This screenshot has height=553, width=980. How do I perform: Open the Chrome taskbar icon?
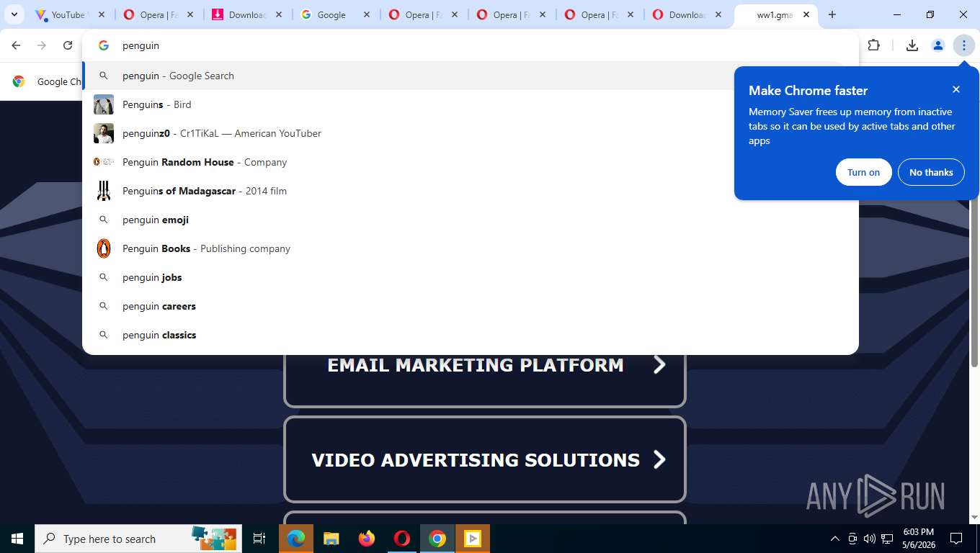(x=437, y=539)
